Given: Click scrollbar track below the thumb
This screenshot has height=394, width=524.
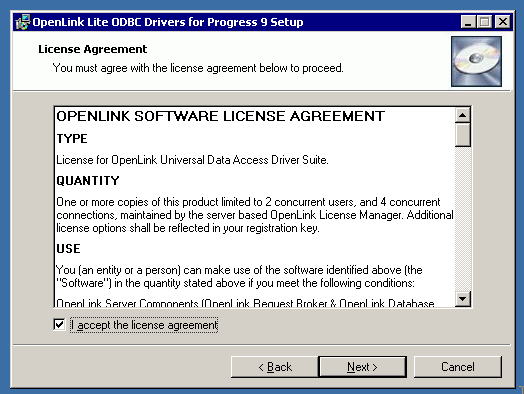Looking at the screenshot, I should tap(463, 219).
